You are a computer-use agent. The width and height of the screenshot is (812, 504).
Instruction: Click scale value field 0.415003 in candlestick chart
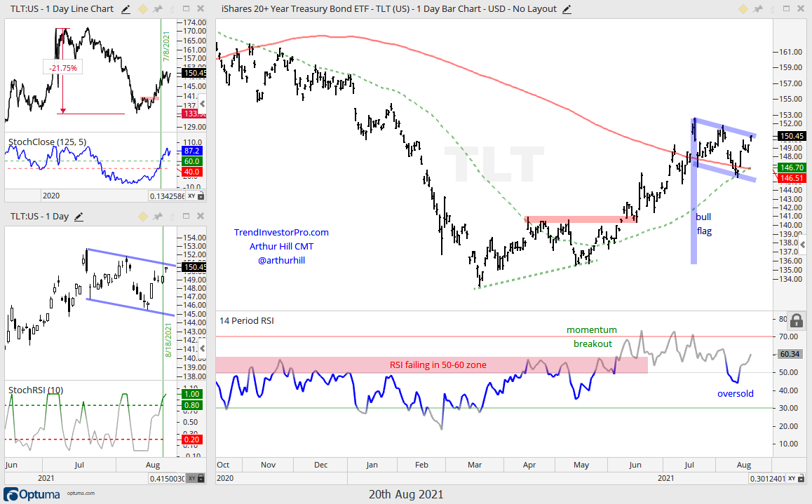tap(167, 479)
